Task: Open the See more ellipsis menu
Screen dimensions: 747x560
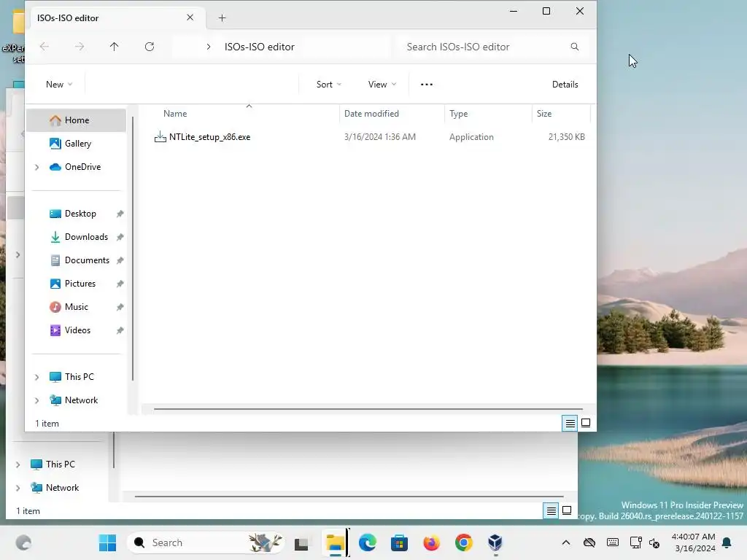Action: pyautogui.click(x=426, y=85)
